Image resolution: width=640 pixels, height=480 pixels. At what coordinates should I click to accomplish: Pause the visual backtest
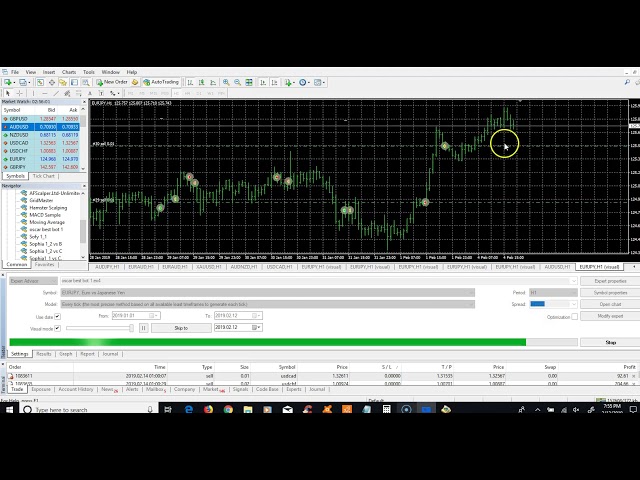coord(143,328)
